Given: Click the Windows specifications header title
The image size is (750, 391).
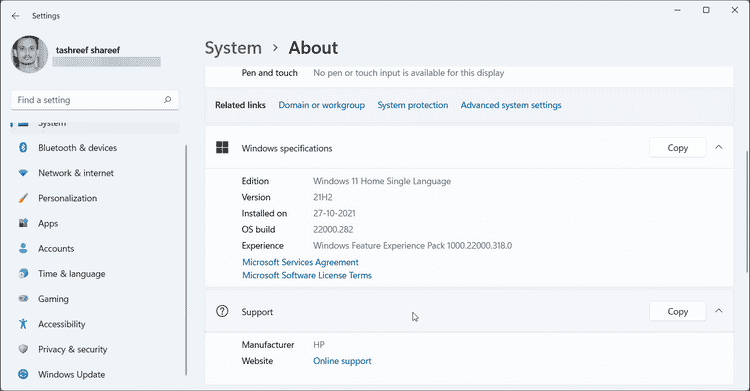Looking at the screenshot, I should [x=287, y=148].
